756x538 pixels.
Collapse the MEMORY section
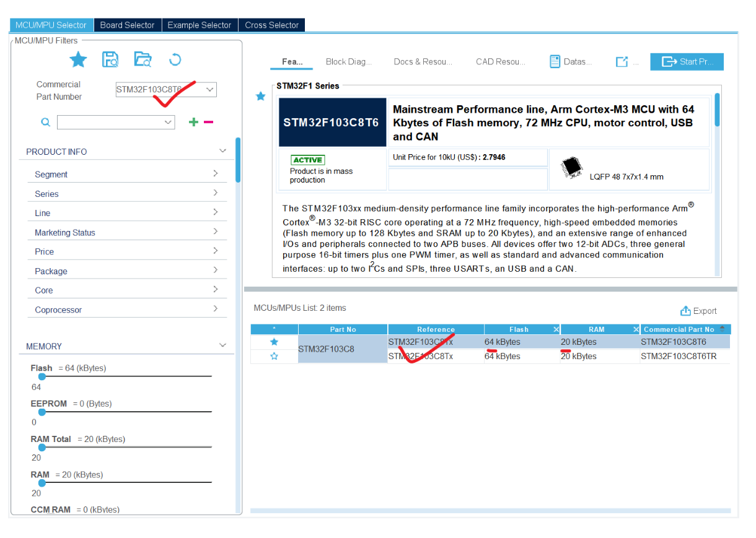pyautogui.click(x=223, y=345)
